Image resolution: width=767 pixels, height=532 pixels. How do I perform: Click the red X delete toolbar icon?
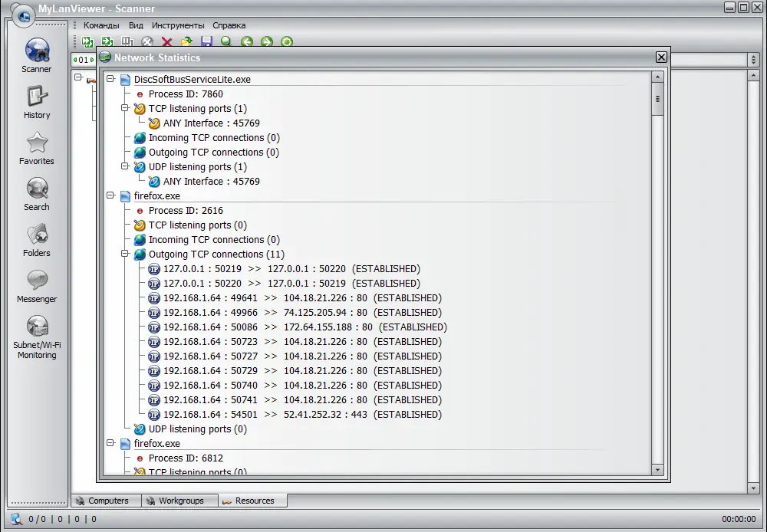166,42
